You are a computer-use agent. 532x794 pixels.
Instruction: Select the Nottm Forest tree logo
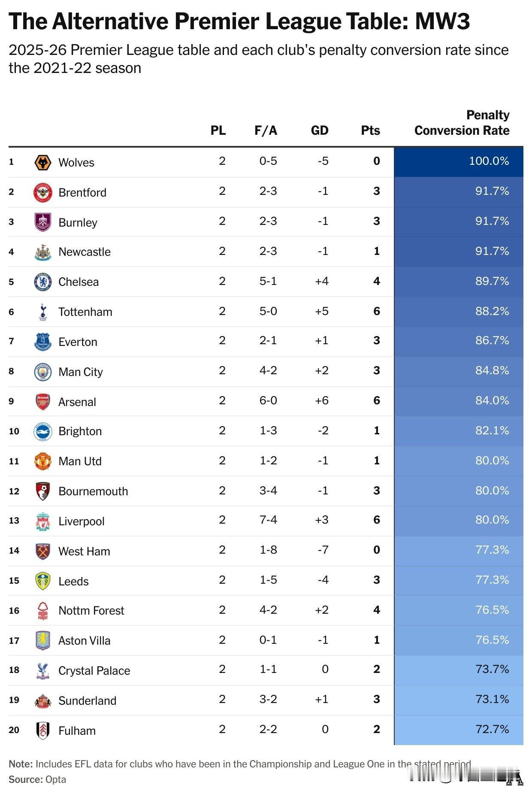pyautogui.click(x=42, y=611)
